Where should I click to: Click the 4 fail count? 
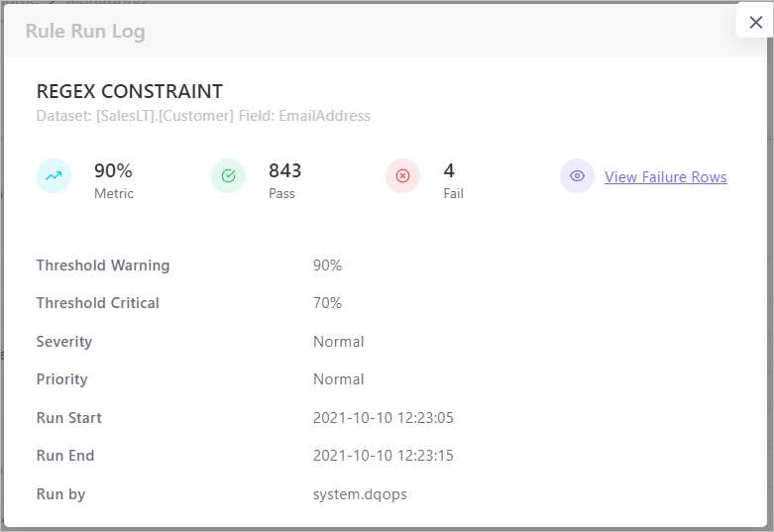coord(449,170)
